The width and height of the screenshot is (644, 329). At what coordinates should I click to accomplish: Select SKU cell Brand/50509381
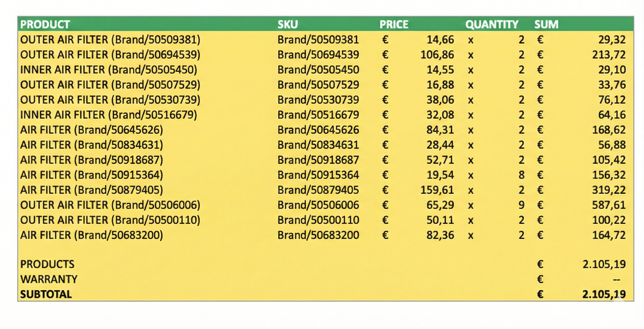click(x=318, y=40)
